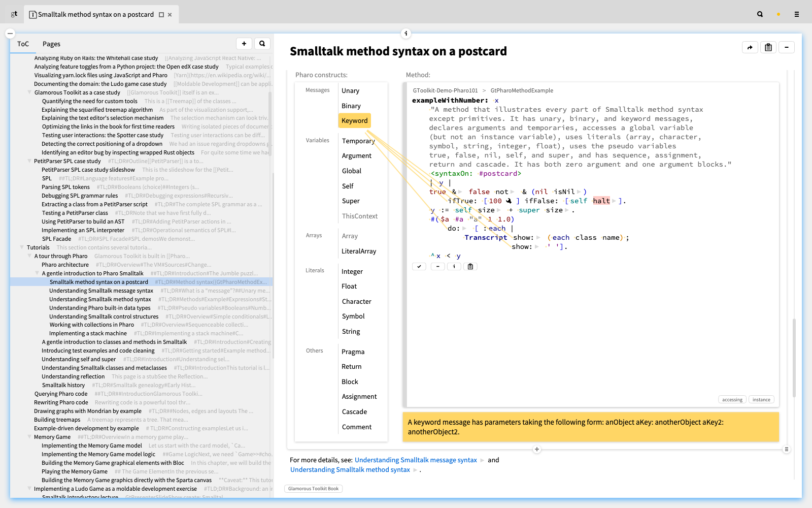Collapse Glamorous Toolkit as a case study
812x508 pixels.
(29, 92)
